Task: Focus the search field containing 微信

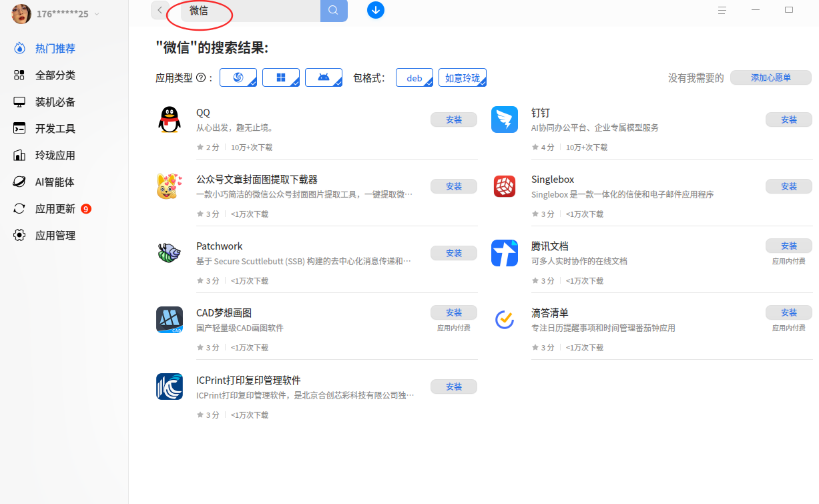Action: [250, 11]
